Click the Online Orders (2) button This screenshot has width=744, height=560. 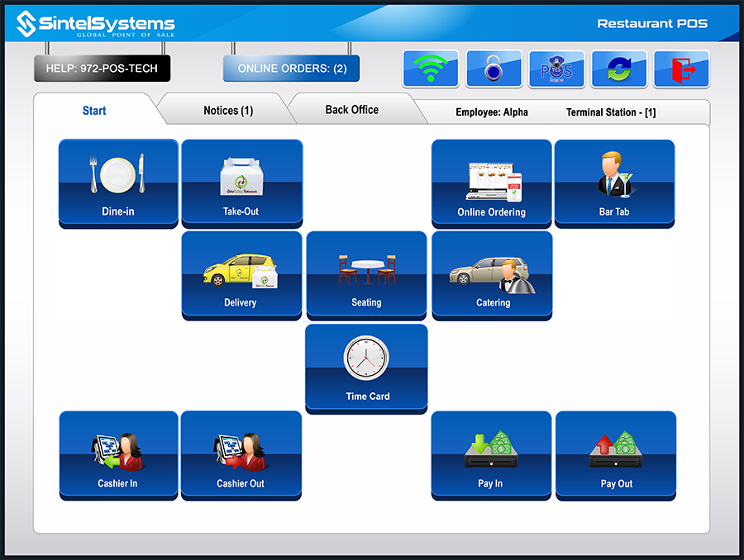[x=291, y=69]
